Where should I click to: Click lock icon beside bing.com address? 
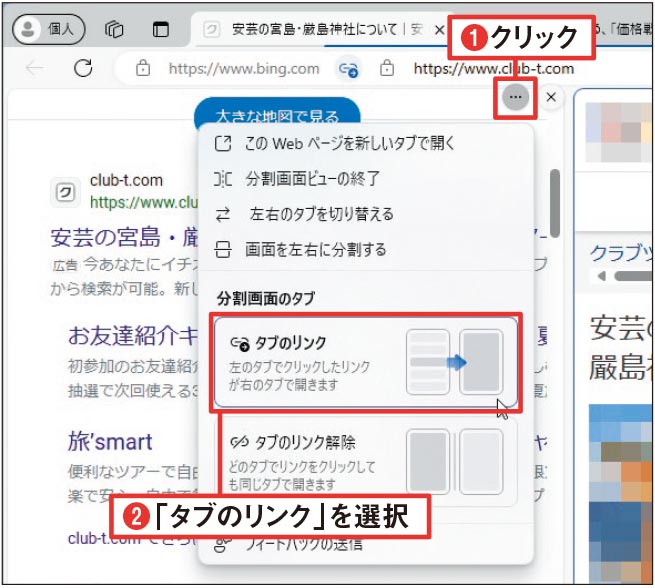143,68
